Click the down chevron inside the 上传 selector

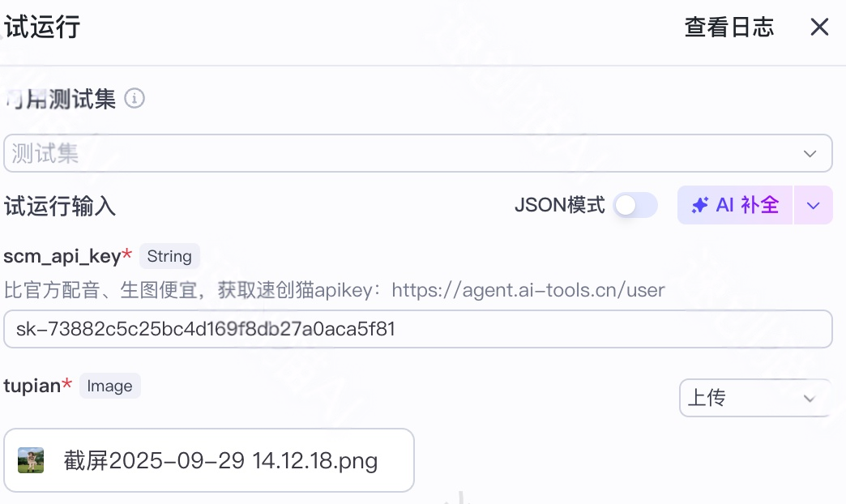(809, 399)
